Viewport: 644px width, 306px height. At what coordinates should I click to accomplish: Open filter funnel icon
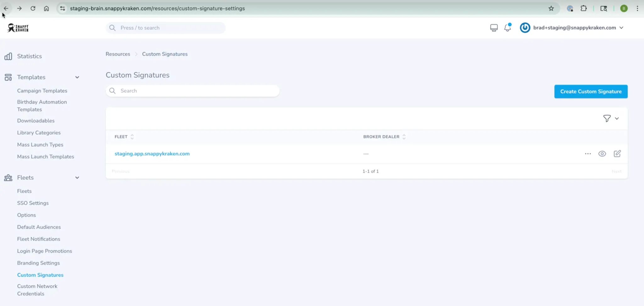607,118
